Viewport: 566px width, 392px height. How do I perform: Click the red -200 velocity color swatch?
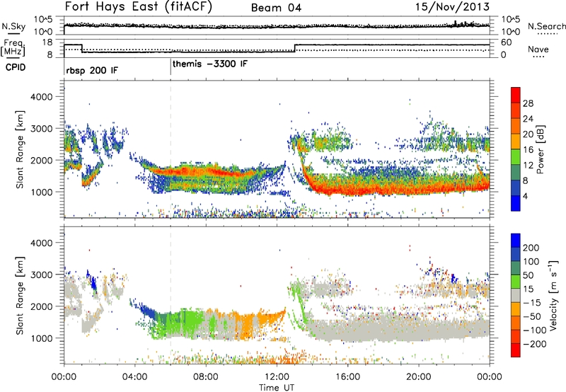pos(516,350)
